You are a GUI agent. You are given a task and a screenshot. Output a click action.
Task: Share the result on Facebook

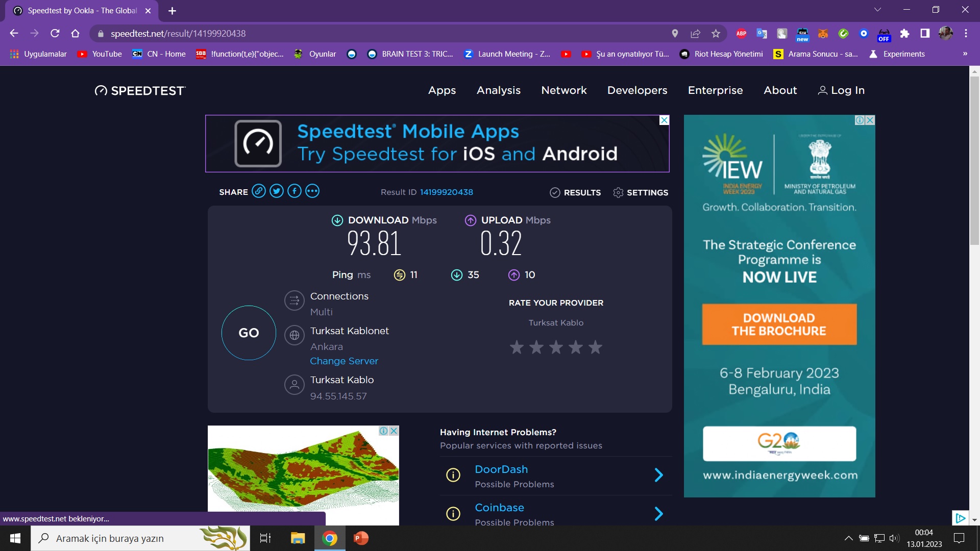tap(295, 191)
